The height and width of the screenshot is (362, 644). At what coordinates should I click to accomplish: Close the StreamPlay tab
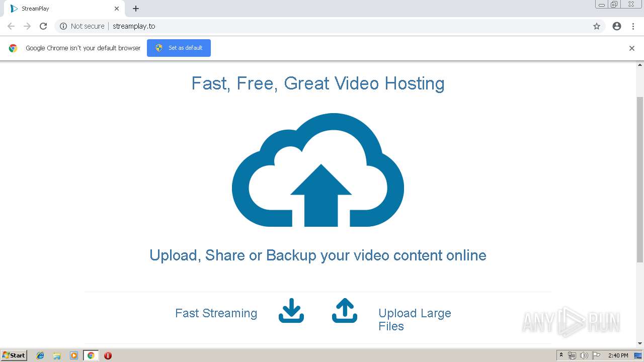coord(117,9)
